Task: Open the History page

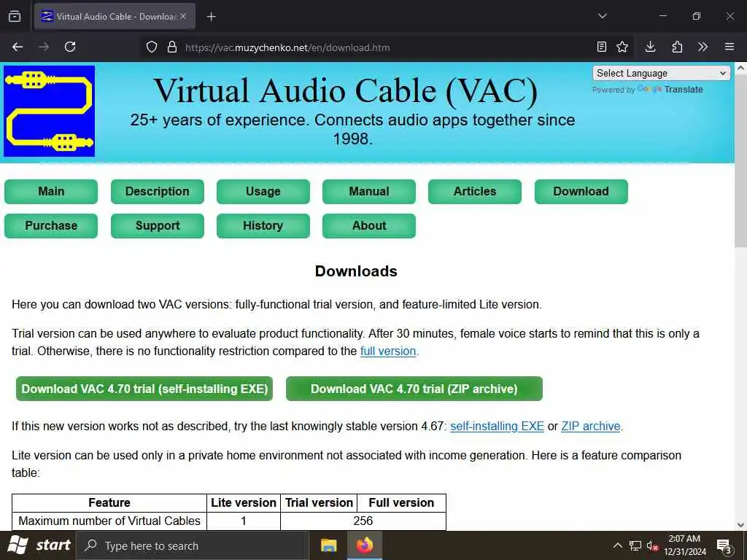Action: tap(263, 226)
